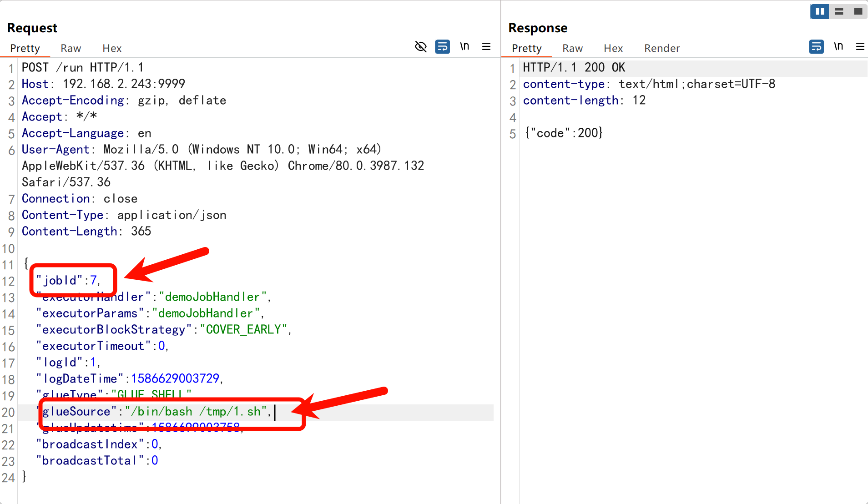
Task: Select combined single-pane layout icon
Action: pos(858,11)
